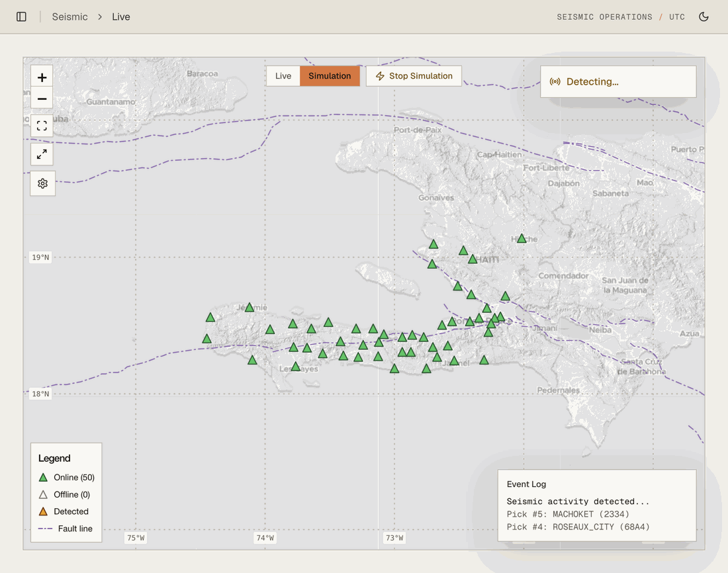This screenshot has height=573, width=728.
Task: Click the Guantanamo map label
Action: pos(111,102)
